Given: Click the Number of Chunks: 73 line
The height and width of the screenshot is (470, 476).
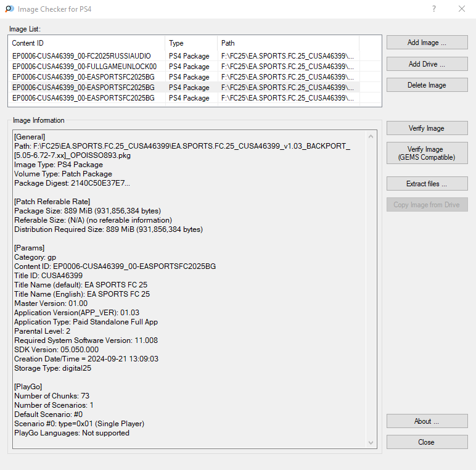Looking at the screenshot, I should click(52, 396).
